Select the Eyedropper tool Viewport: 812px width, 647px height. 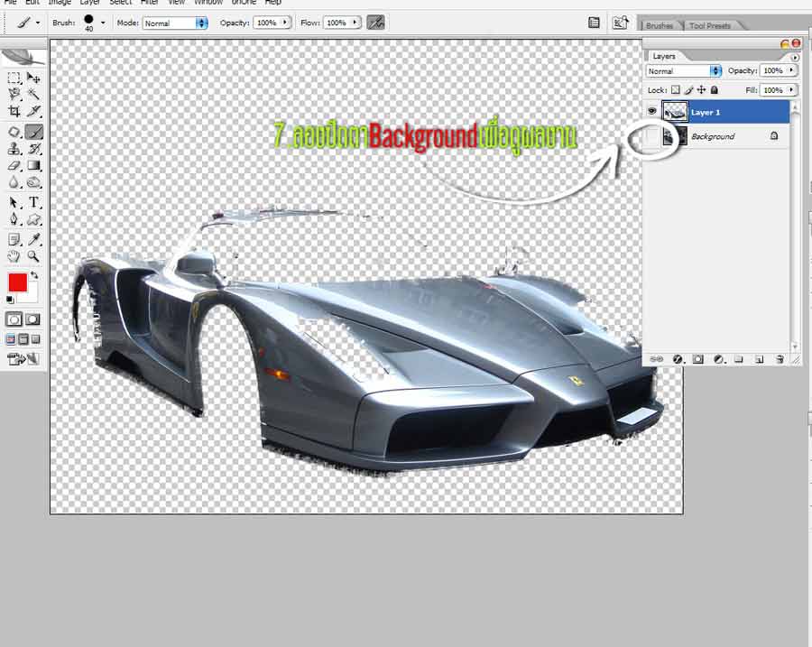pos(33,239)
